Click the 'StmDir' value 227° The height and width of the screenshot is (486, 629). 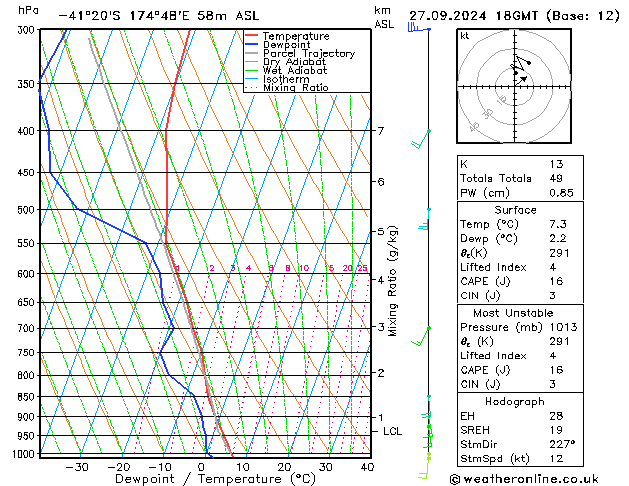[x=562, y=445]
